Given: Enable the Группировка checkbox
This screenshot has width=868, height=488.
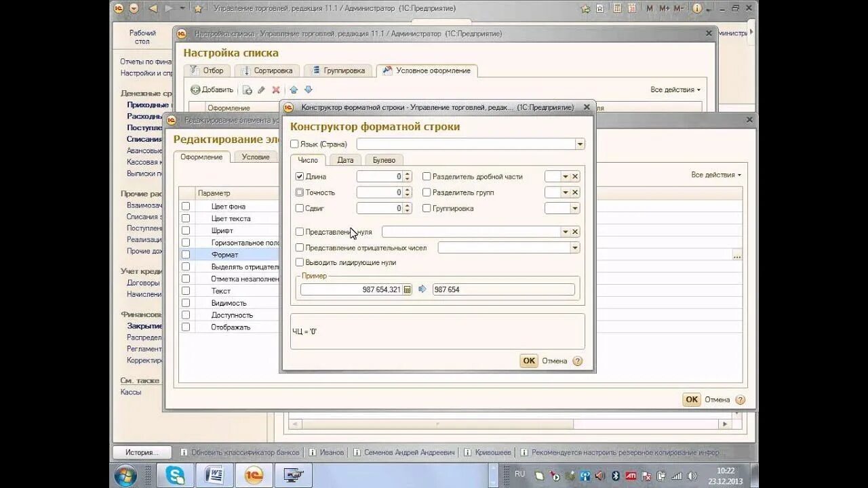Looking at the screenshot, I should click(427, 208).
